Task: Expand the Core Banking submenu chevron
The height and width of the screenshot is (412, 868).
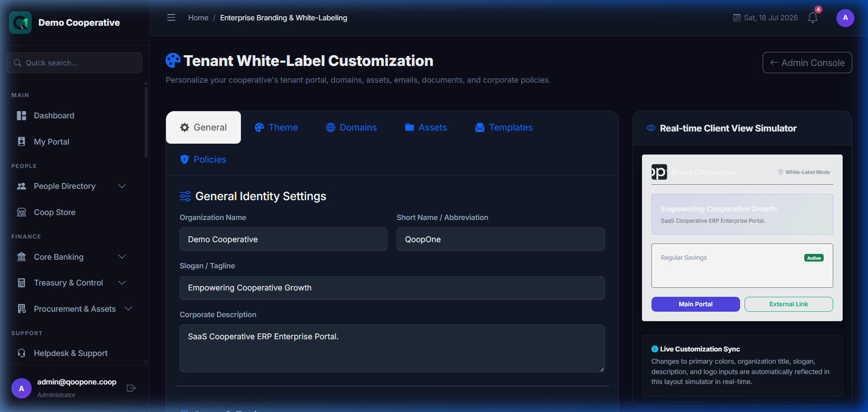Action: (x=122, y=257)
